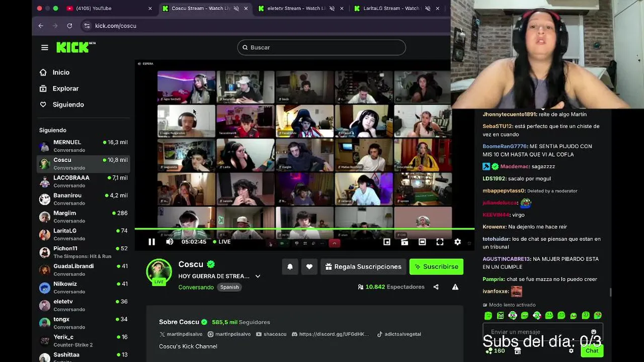Viewport: 644px width, 362px height.
Task: Report the stream via warning icon
Action: [455, 287]
